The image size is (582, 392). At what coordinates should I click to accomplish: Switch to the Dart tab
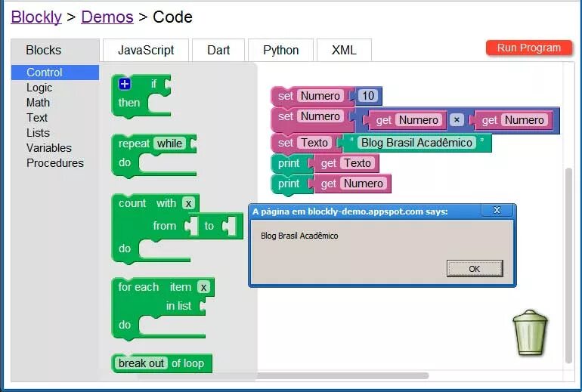[x=218, y=50]
